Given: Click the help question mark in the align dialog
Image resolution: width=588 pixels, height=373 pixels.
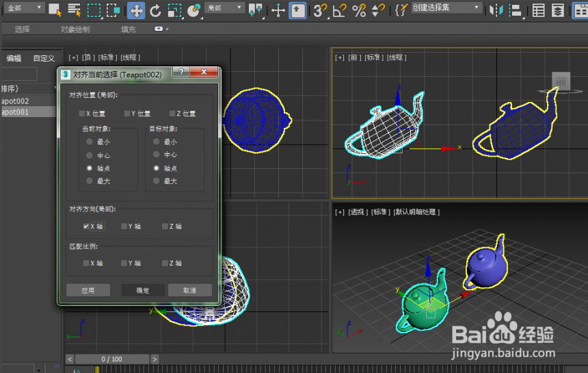Looking at the screenshot, I should click(181, 72).
